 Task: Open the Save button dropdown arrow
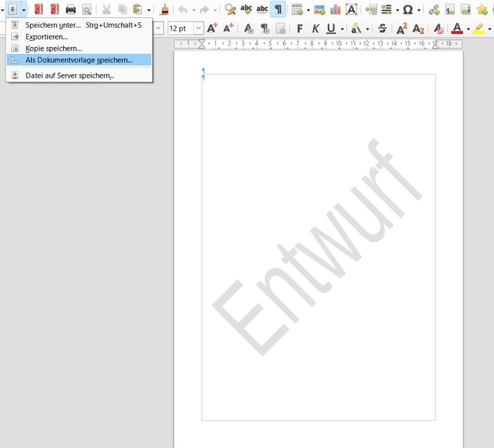[x=24, y=10]
